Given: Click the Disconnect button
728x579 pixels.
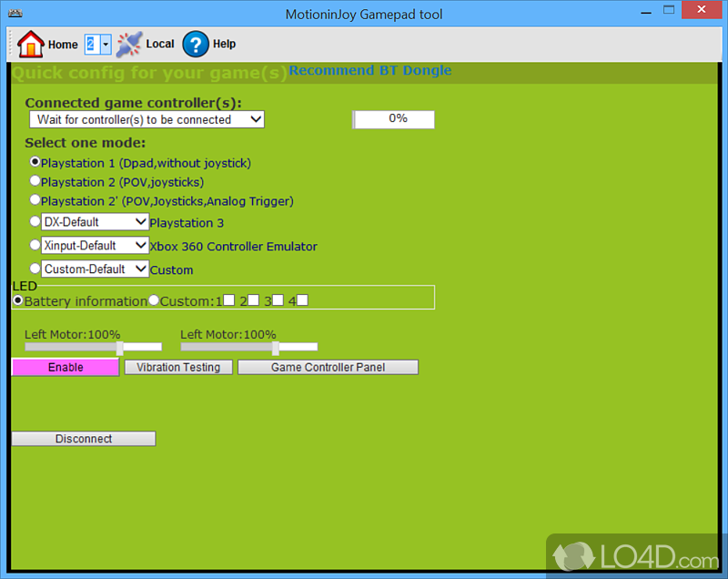Looking at the screenshot, I should click(x=84, y=439).
